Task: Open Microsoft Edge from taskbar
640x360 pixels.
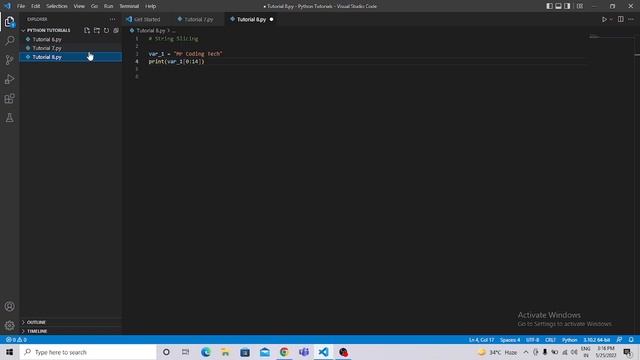Action: 206,352
